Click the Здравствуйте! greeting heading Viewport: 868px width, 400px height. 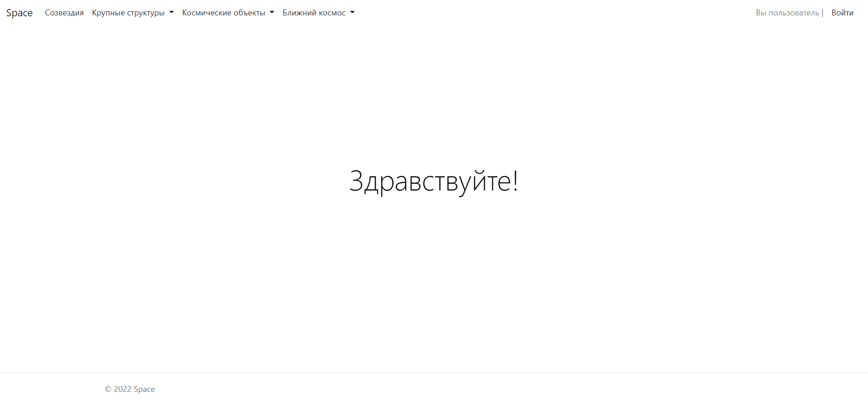point(434,181)
